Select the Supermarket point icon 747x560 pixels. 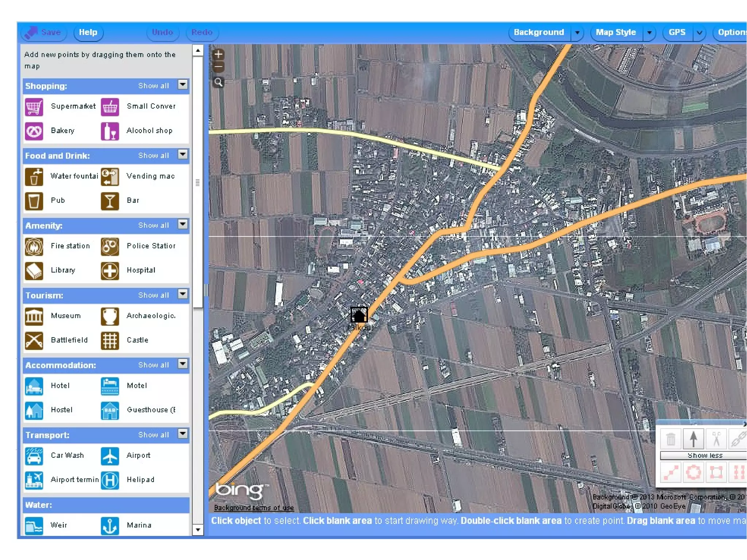pyautogui.click(x=34, y=107)
